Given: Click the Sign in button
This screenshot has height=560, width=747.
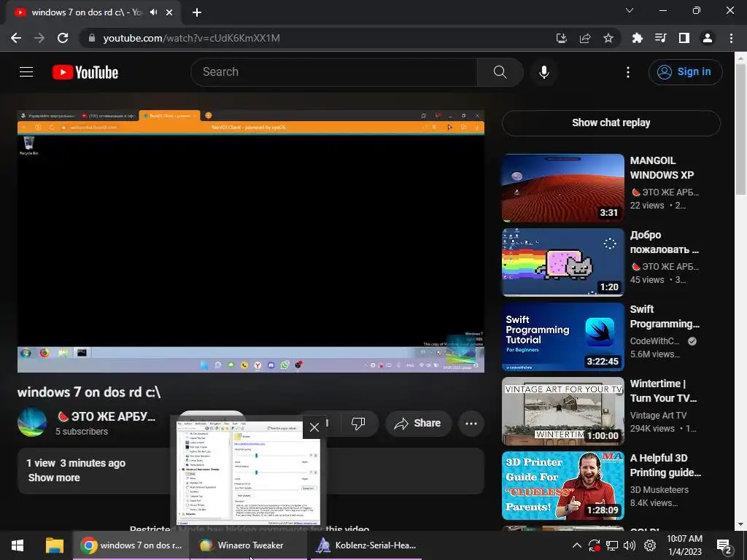Looking at the screenshot, I should point(685,72).
